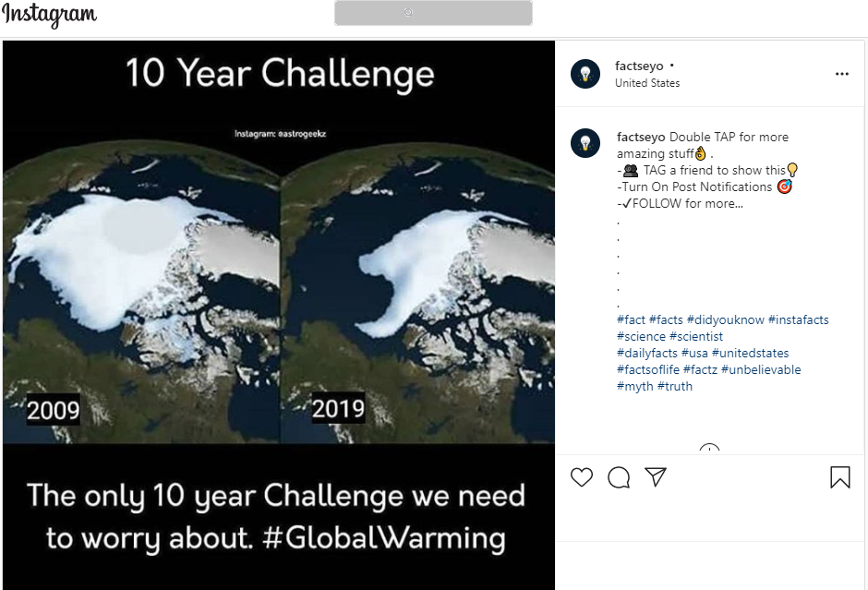
Task: Open the #unbelievable hashtag
Action: [x=761, y=369]
